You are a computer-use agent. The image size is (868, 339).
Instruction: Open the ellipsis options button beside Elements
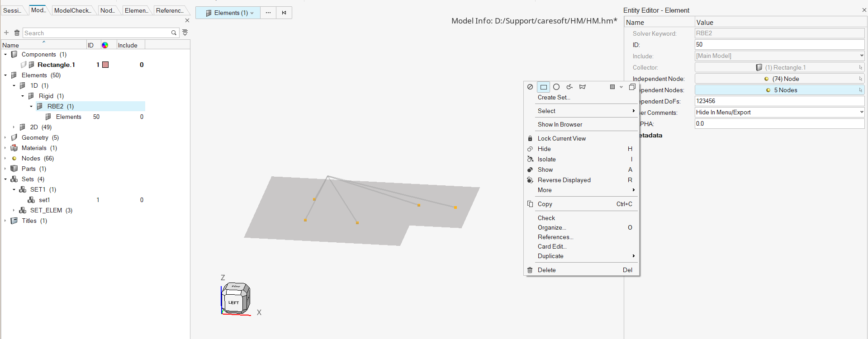click(x=268, y=13)
